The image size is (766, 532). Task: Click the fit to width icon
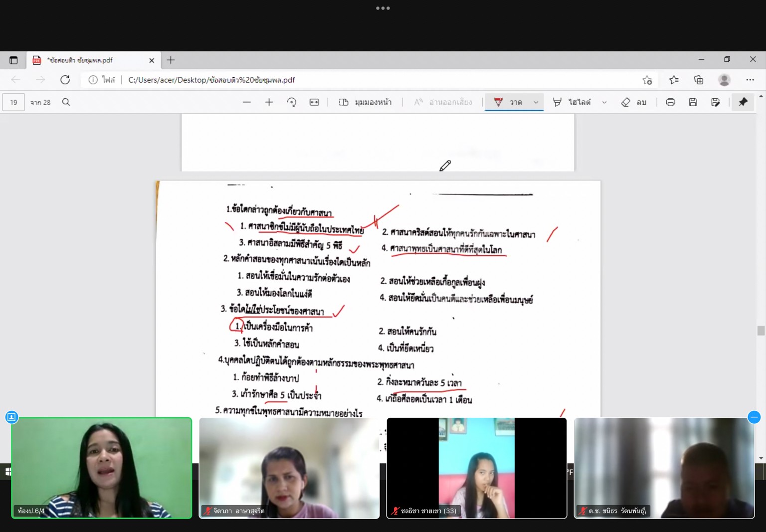pyautogui.click(x=314, y=102)
